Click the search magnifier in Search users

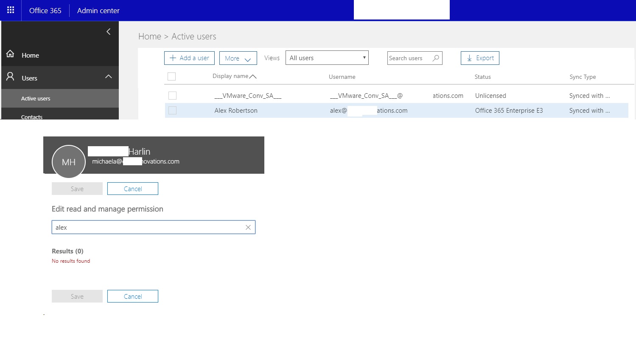tap(436, 58)
